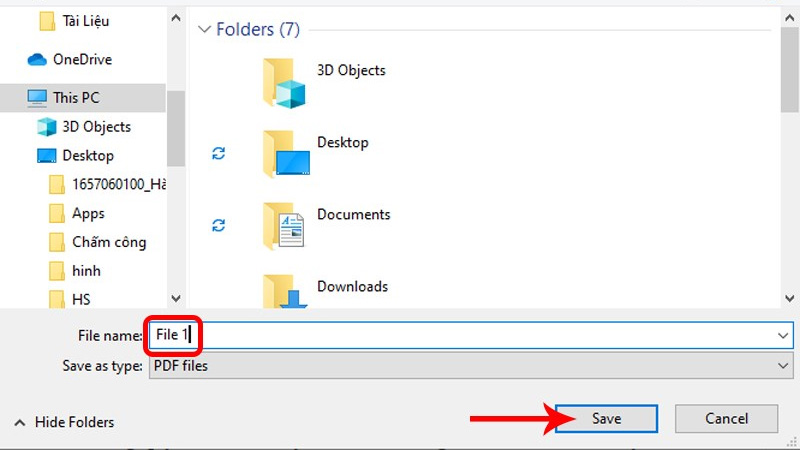The image size is (800, 450).
Task: Select the 1657060100_Hà tree label
Action: coord(119,184)
